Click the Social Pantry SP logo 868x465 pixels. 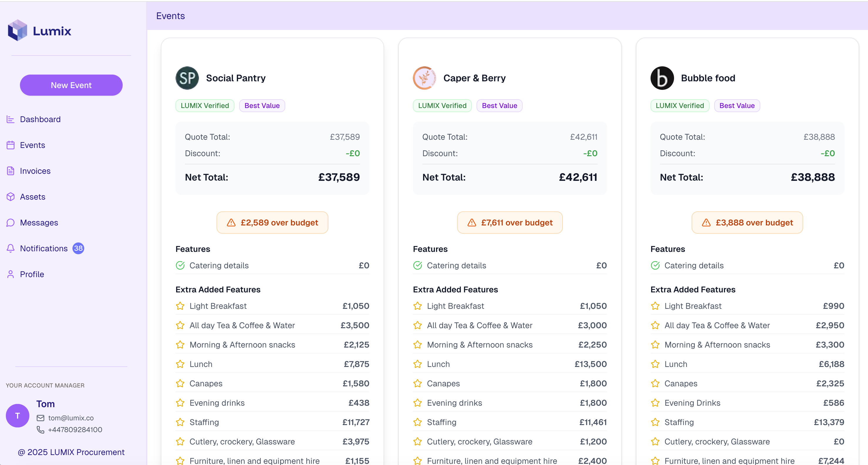[x=187, y=78]
